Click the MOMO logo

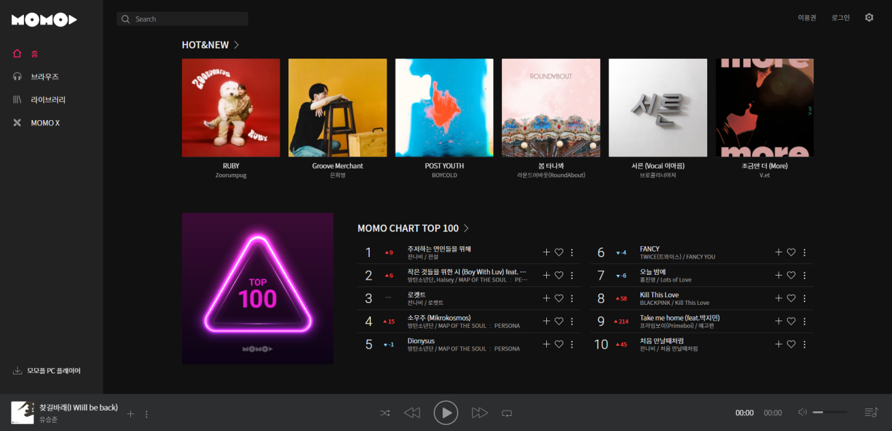pyautogui.click(x=44, y=20)
